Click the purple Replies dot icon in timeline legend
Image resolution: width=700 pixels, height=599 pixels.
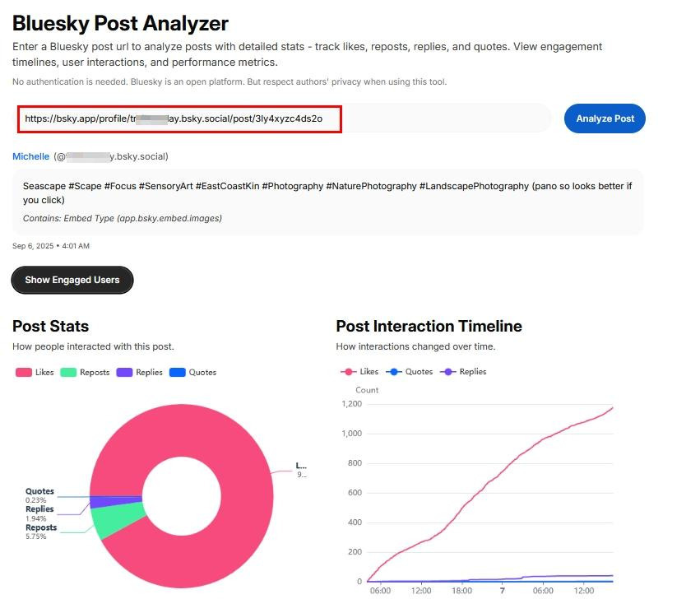(x=449, y=371)
